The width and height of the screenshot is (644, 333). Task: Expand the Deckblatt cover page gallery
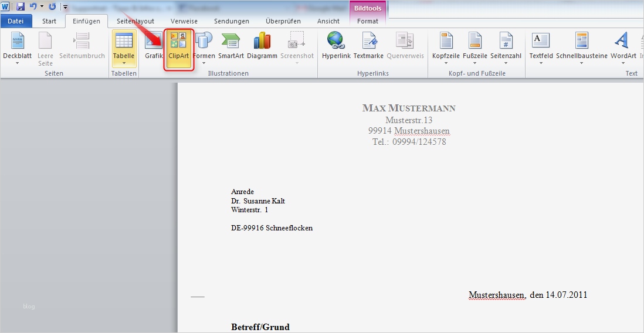(17, 62)
